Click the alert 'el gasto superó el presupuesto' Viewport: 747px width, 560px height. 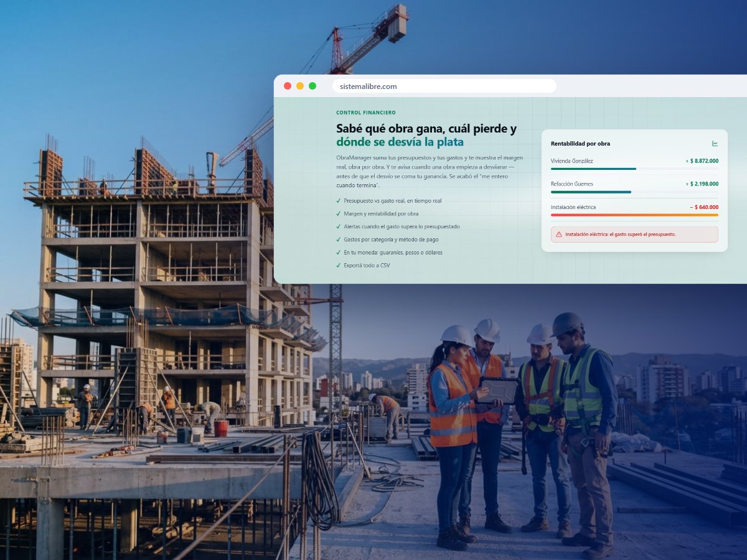(634, 235)
